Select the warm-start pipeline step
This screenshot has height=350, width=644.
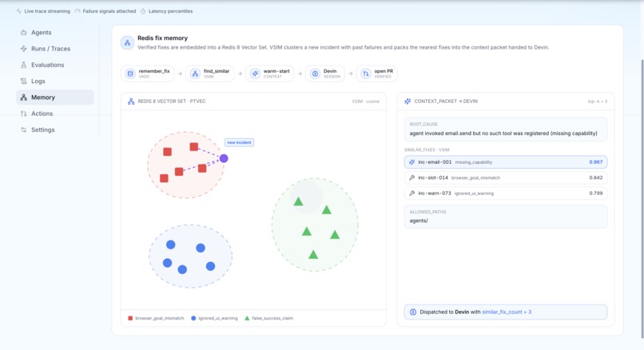click(x=270, y=74)
